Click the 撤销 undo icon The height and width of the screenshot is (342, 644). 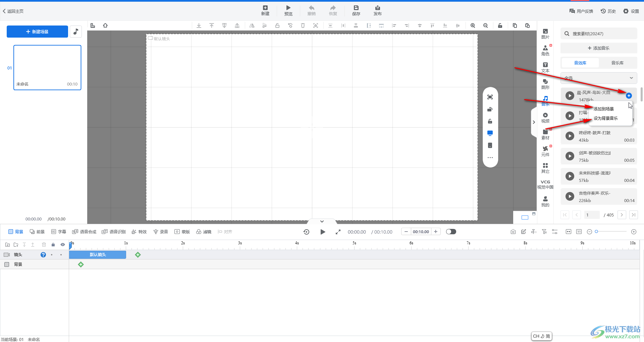pos(312,10)
